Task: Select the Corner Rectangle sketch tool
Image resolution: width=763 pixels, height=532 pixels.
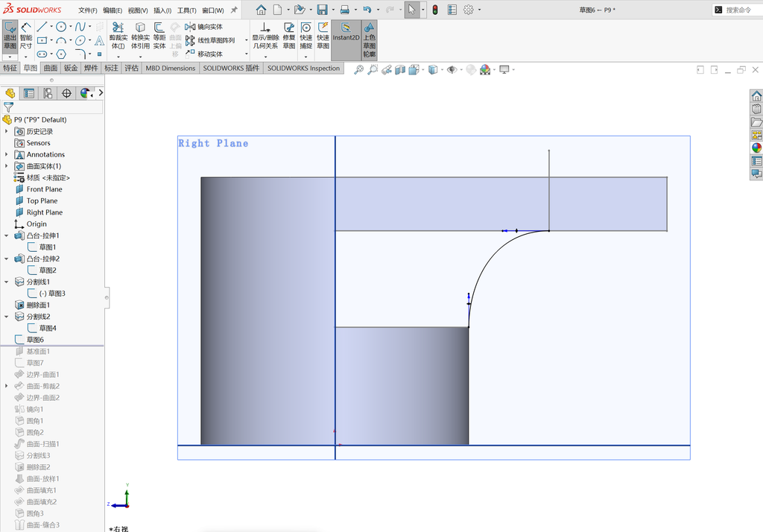Action: coord(42,40)
